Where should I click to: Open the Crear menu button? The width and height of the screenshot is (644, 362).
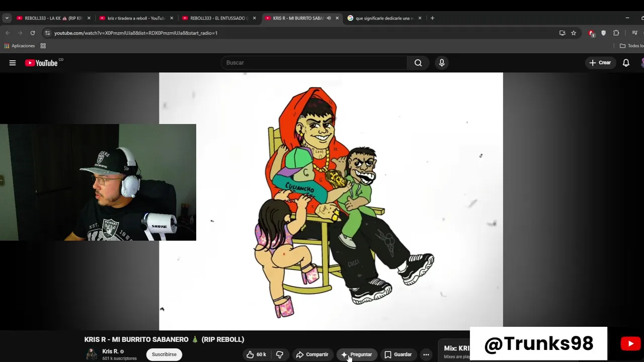click(x=600, y=63)
